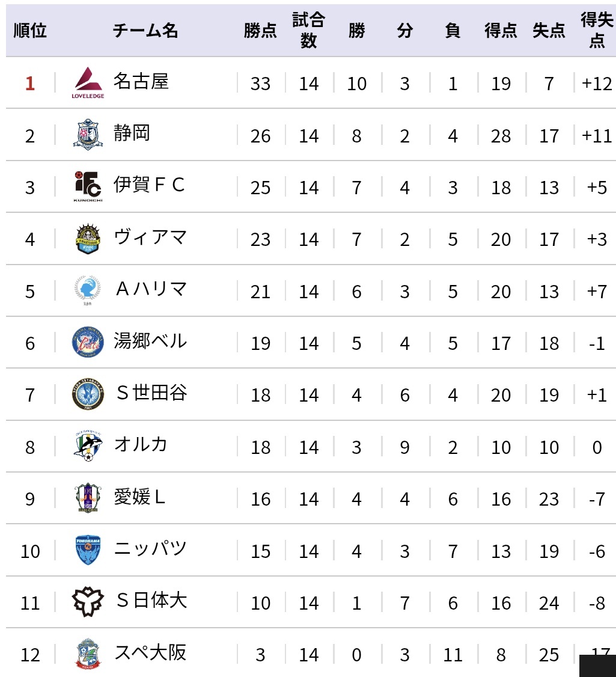Screen dimensions: 616x677
Task: Click the 得点 column header
Action: pos(501,31)
